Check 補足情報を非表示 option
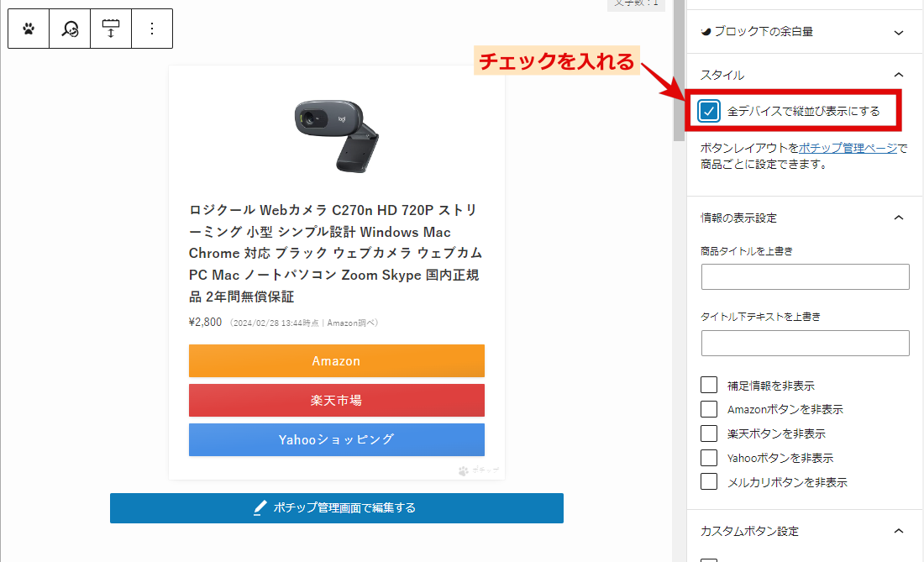 point(709,386)
